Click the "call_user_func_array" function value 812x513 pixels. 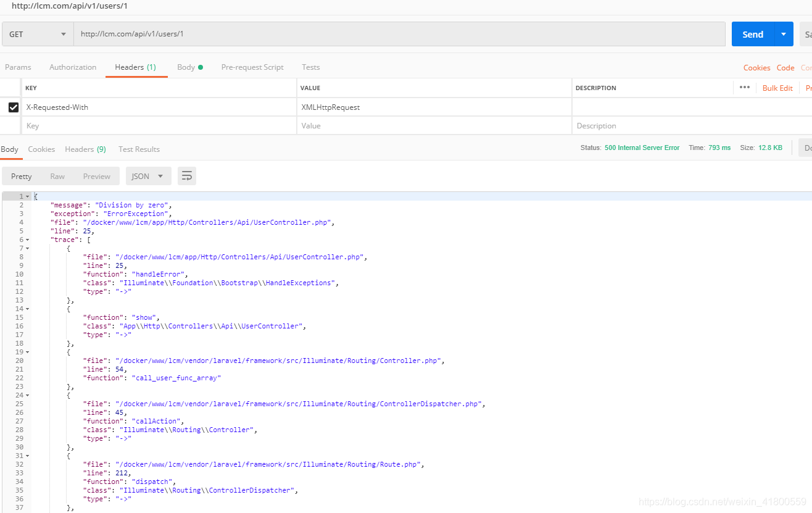(176, 378)
